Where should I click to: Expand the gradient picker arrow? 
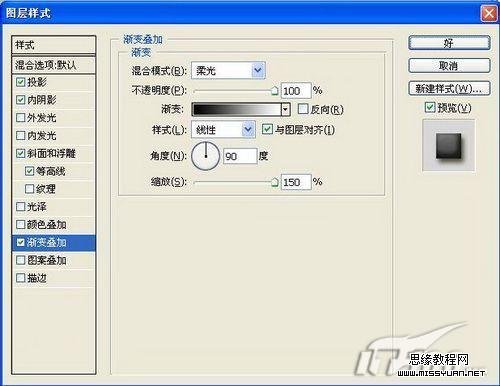click(285, 109)
